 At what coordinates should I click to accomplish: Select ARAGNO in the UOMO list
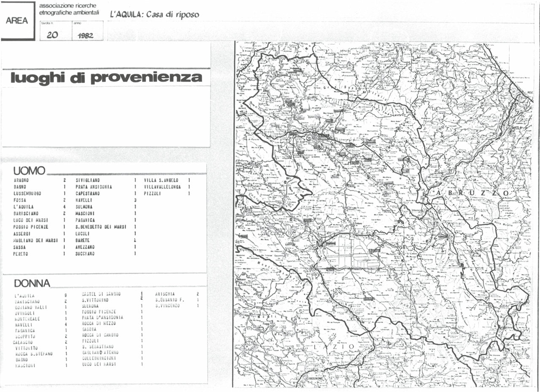[21, 180]
